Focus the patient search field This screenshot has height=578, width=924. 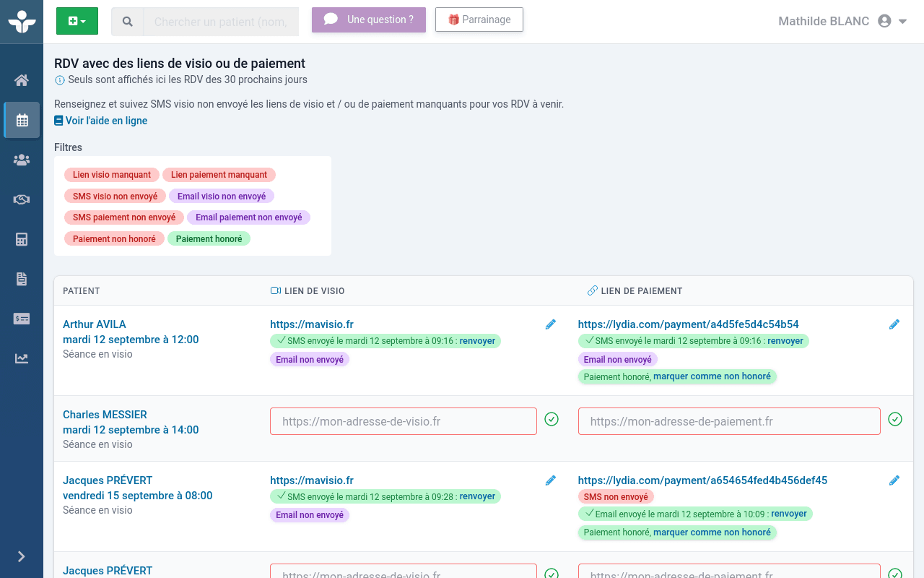point(222,22)
